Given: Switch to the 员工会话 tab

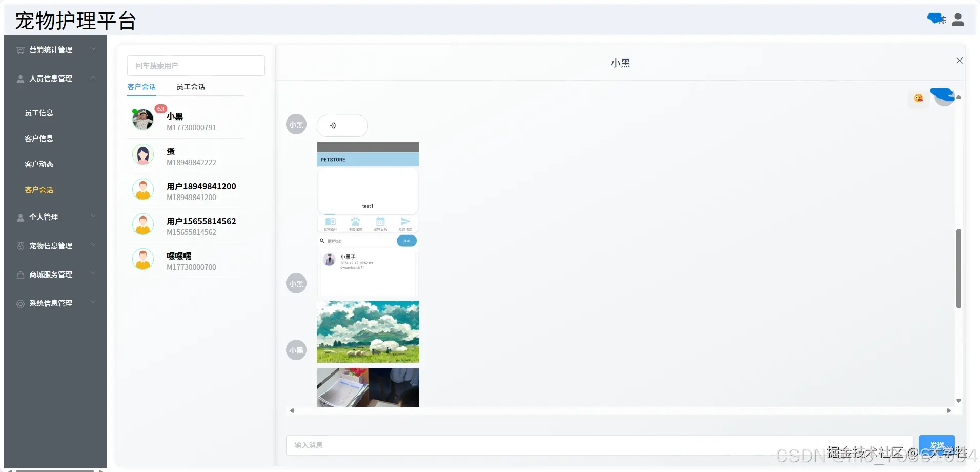Looking at the screenshot, I should 191,87.
